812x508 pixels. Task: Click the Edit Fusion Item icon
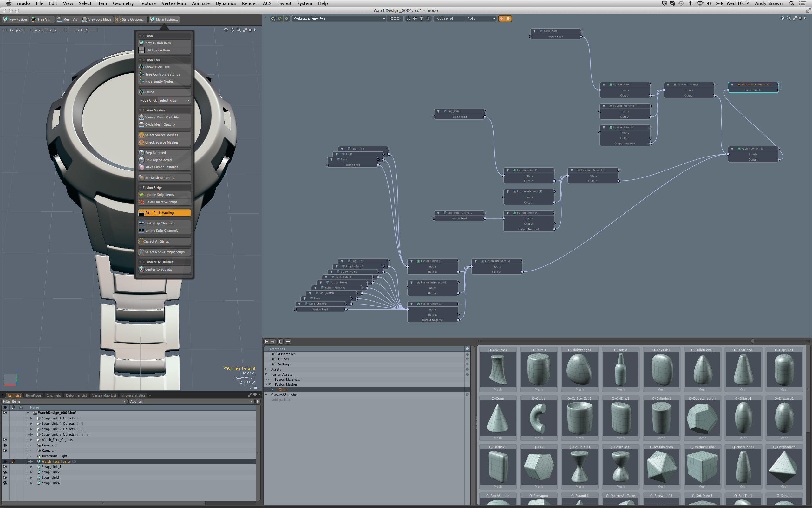click(141, 50)
